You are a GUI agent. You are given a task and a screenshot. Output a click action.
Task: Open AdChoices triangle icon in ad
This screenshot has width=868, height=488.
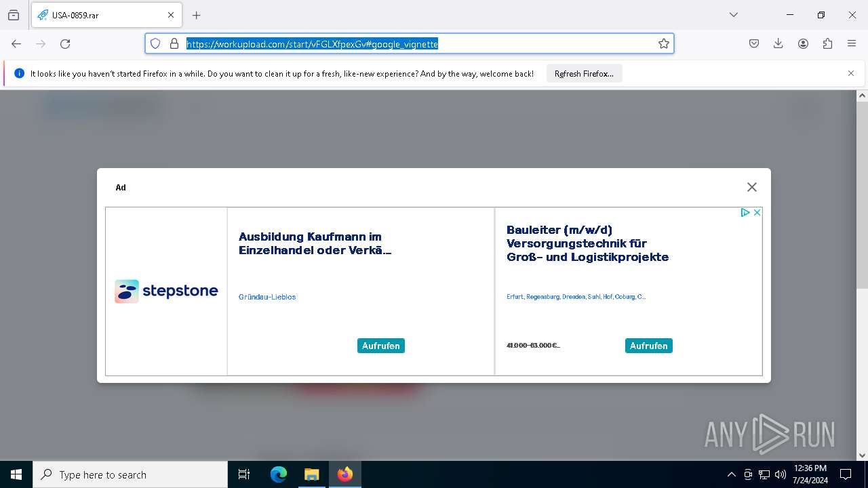tap(745, 212)
